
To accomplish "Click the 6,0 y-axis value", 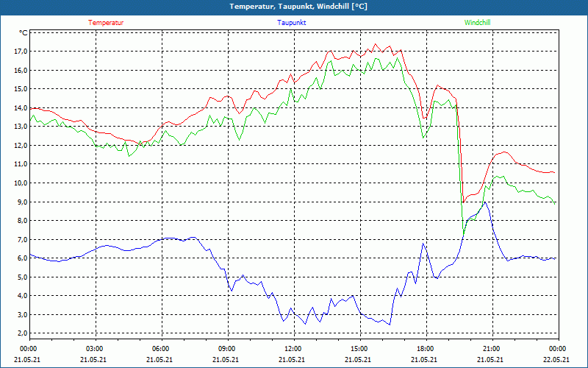I will (x=23, y=258).
